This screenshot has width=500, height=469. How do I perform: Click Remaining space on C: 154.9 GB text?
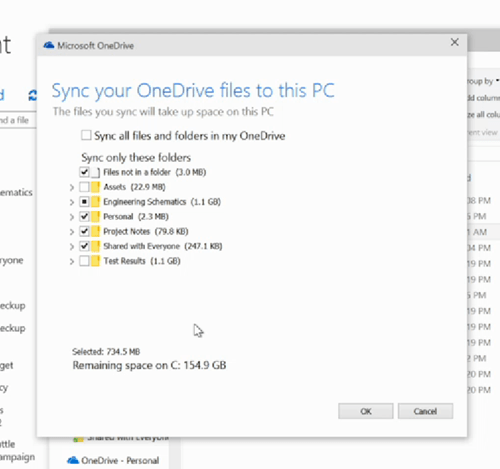149,365
